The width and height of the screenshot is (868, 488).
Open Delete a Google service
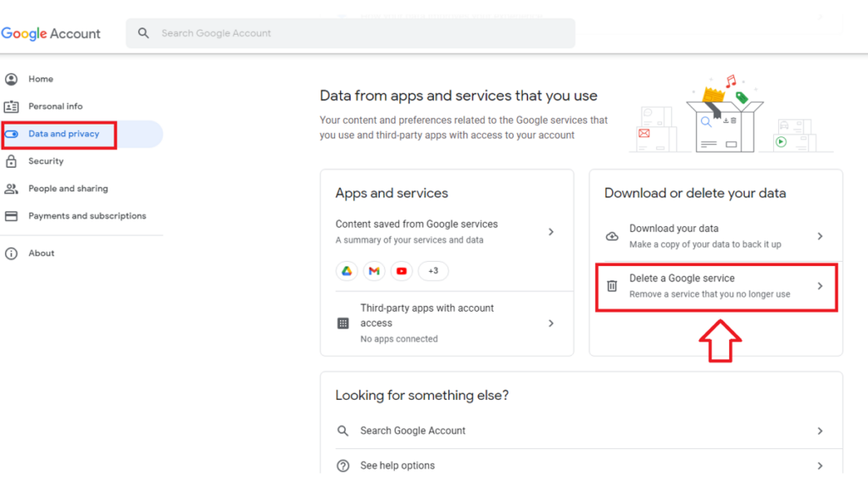click(715, 286)
